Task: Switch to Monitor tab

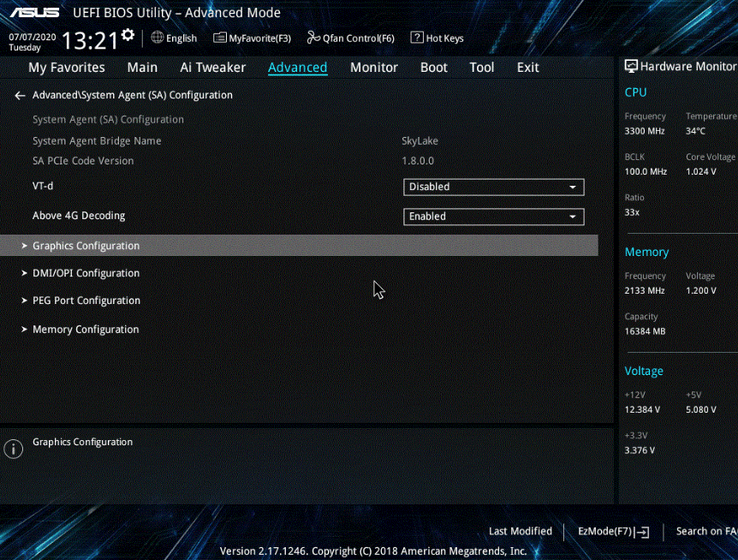Action: point(374,68)
